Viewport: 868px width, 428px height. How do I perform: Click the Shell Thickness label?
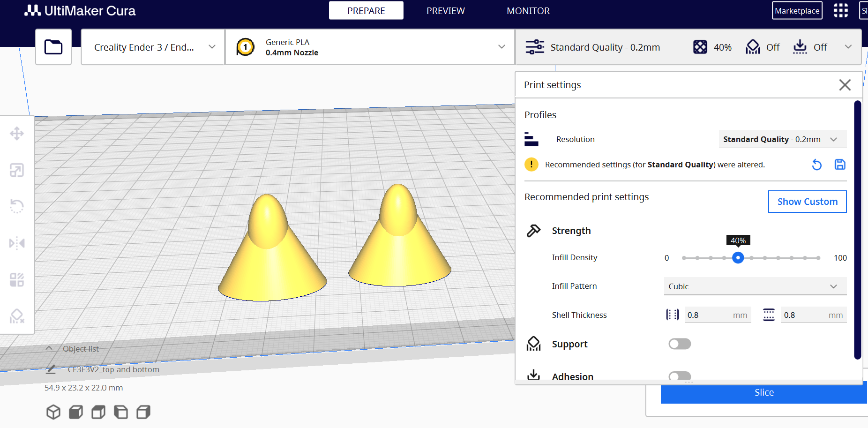point(579,315)
